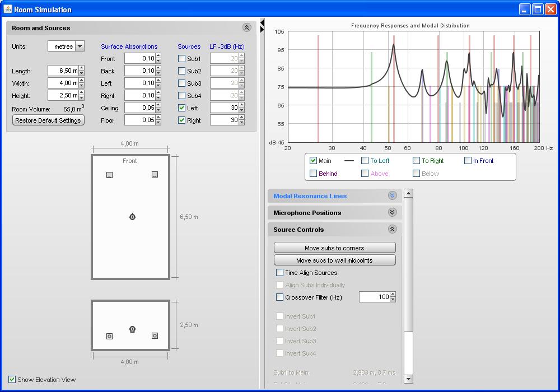Increase the room Length stepper value

pyautogui.click(x=82, y=68)
